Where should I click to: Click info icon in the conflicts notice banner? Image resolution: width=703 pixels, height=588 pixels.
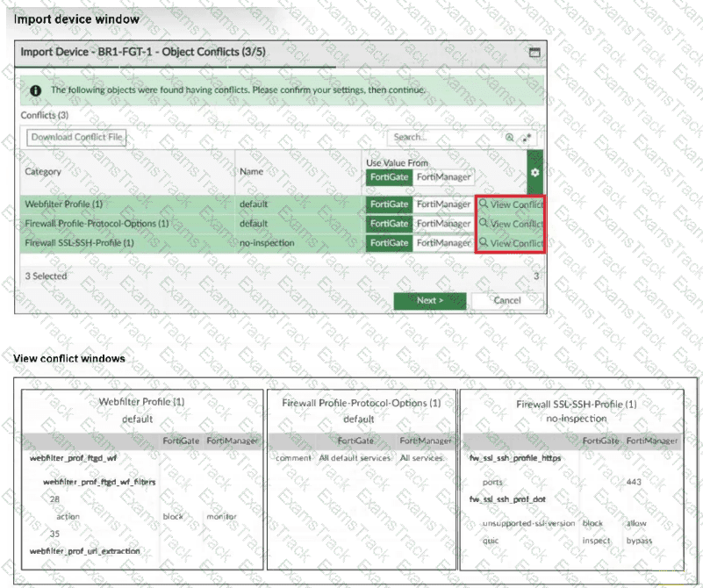click(x=35, y=90)
